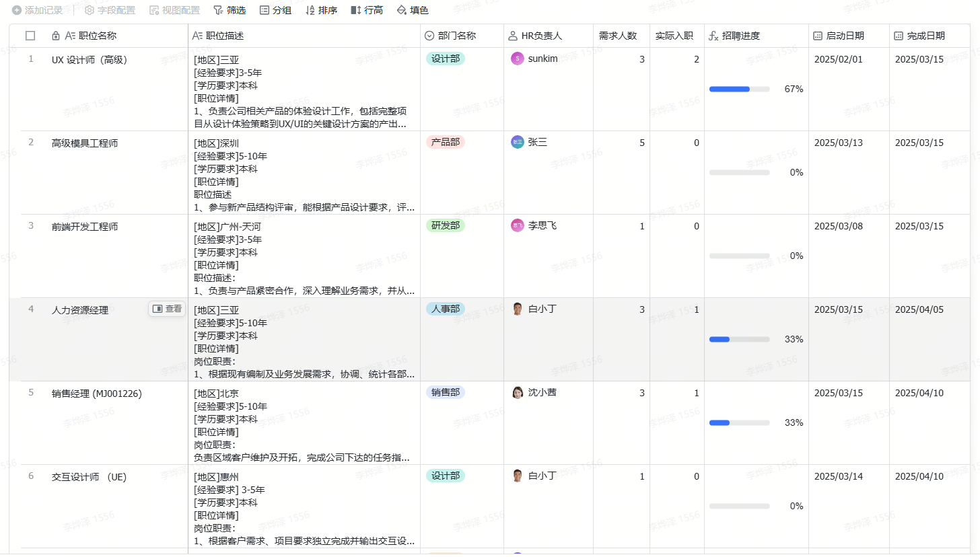This screenshot has width=980, height=557.
Task: Open the 填色 fill color tool
Action: [x=413, y=10]
